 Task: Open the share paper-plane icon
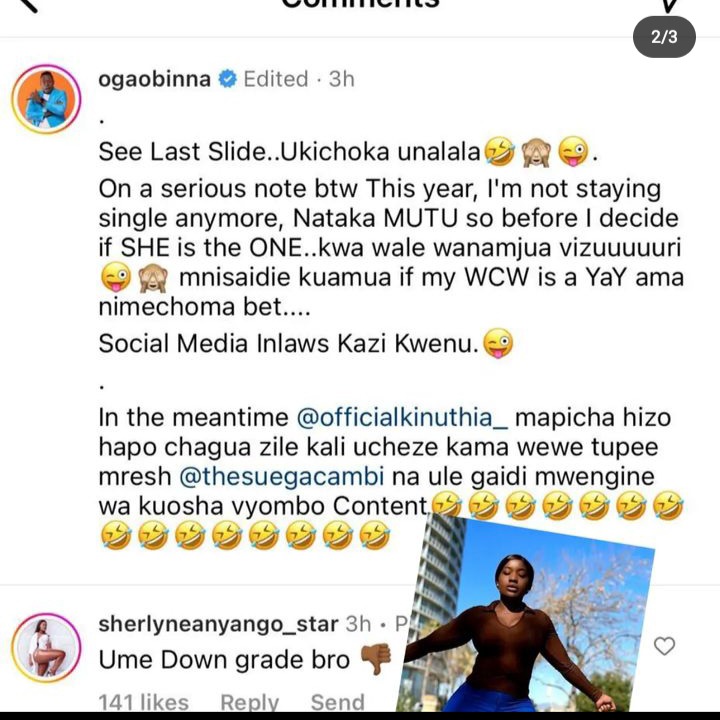click(669, 6)
